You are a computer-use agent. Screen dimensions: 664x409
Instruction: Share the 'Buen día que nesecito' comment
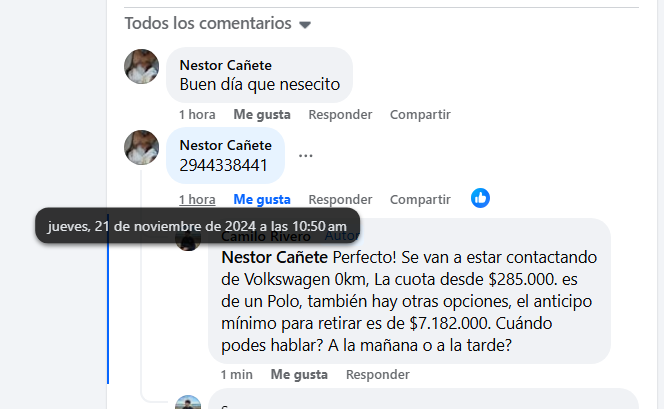420,115
